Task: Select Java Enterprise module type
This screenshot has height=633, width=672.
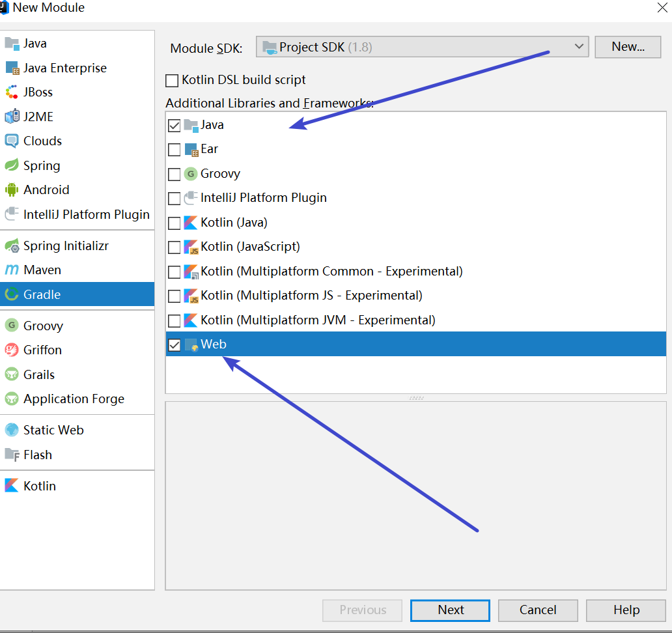Action: coord(77,68)
